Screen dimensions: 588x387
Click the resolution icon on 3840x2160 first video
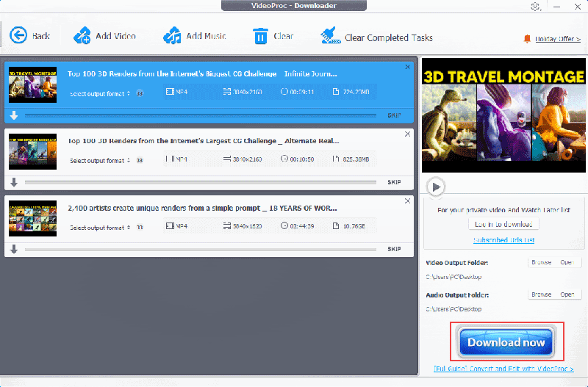(x=227, y=91)
